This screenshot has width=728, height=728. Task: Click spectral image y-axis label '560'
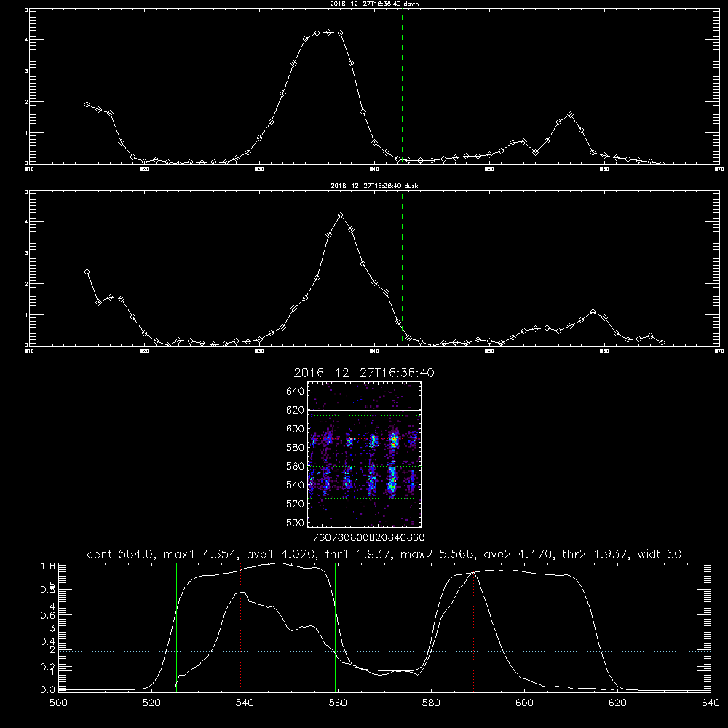[x=296, y=466]
